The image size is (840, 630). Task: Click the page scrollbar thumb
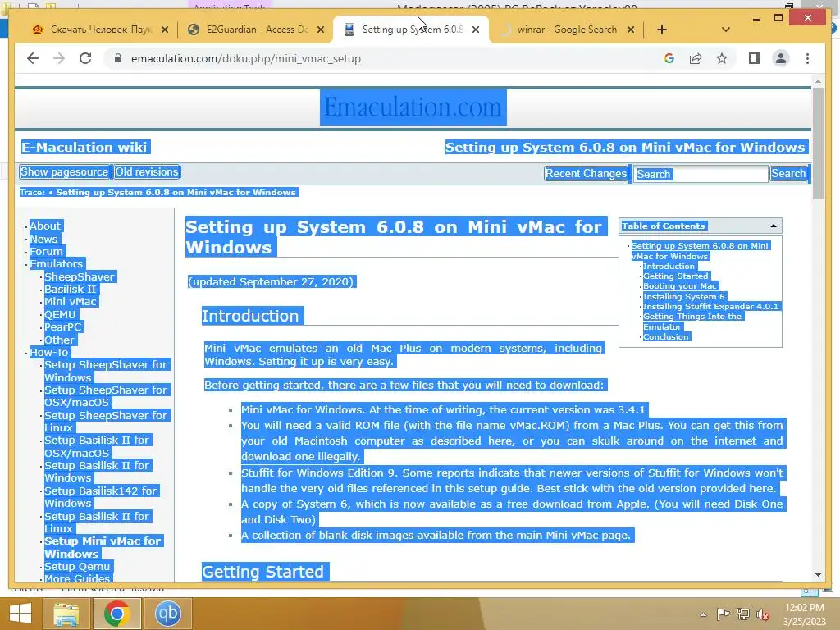818,144
